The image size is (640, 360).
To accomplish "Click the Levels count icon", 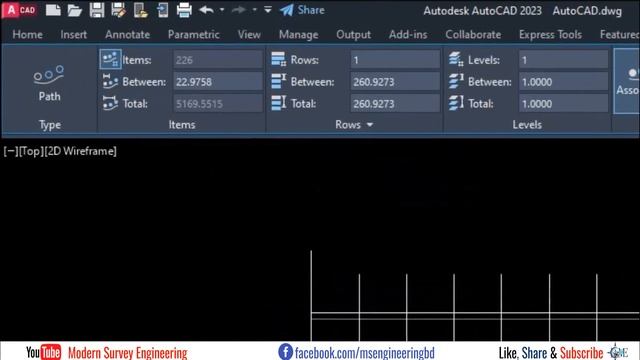I will [x=456, y=60].
